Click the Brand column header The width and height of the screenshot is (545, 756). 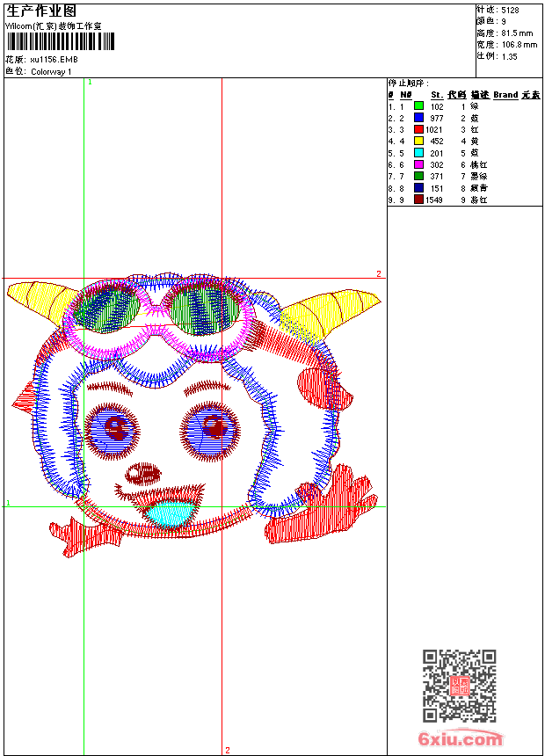pos(505,95)
